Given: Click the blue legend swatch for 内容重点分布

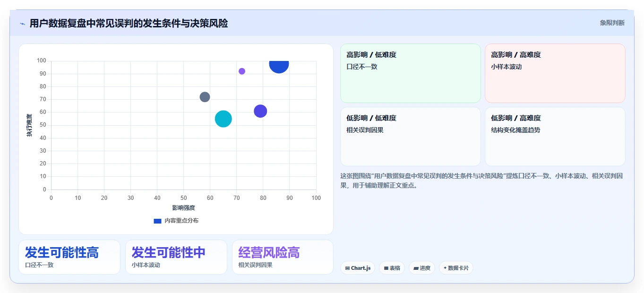Looking at the screenshot, I should click(158, 221).
